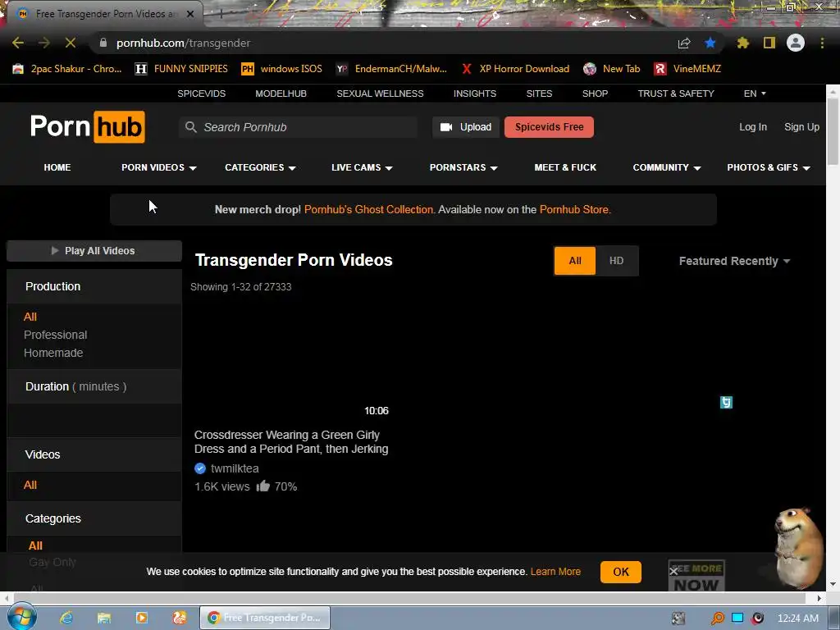
Task: Go to the HOME menu item
Action: 57,167
